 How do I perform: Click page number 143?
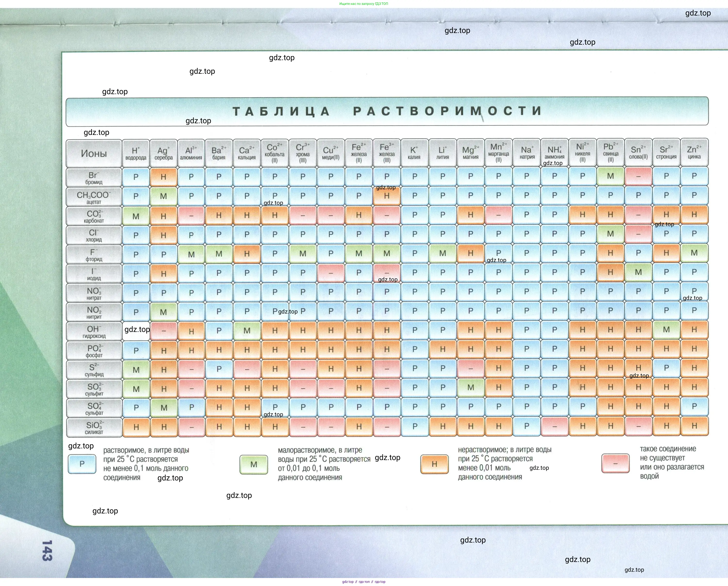(47, 551)
